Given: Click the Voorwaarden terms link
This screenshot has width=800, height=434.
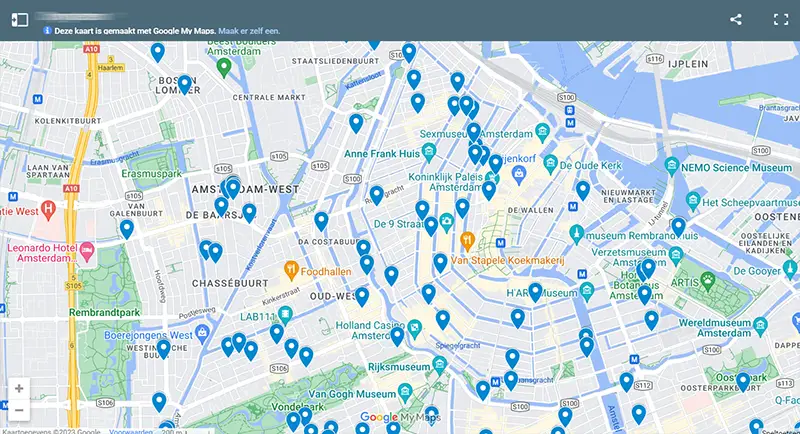Looking at the screenshot, I should pyautogui.click(x=131, y=431).
